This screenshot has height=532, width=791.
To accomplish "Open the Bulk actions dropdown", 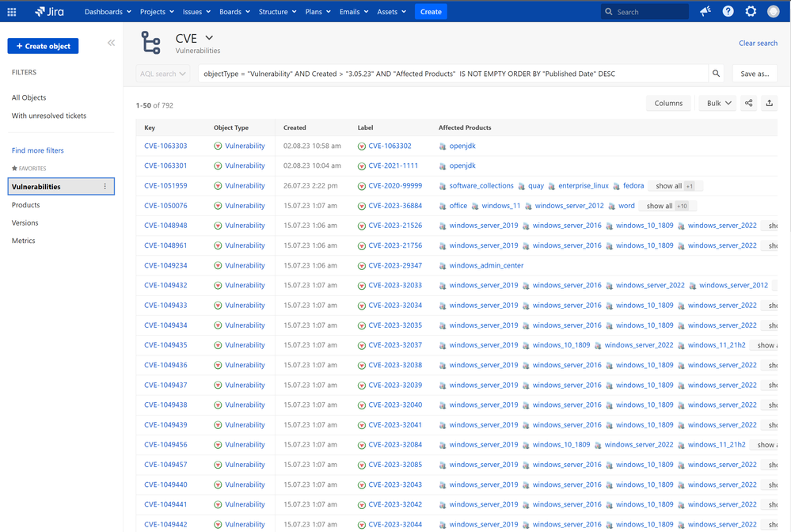I will click(718, 103).
